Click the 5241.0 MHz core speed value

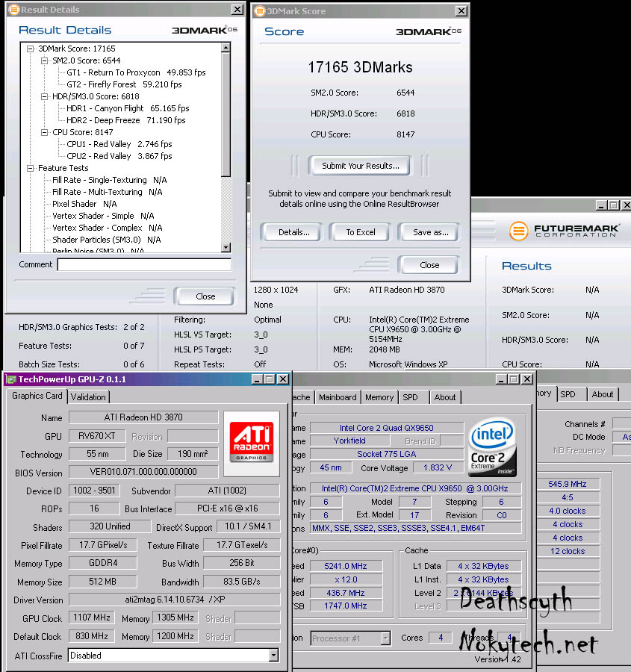point(346,566)
